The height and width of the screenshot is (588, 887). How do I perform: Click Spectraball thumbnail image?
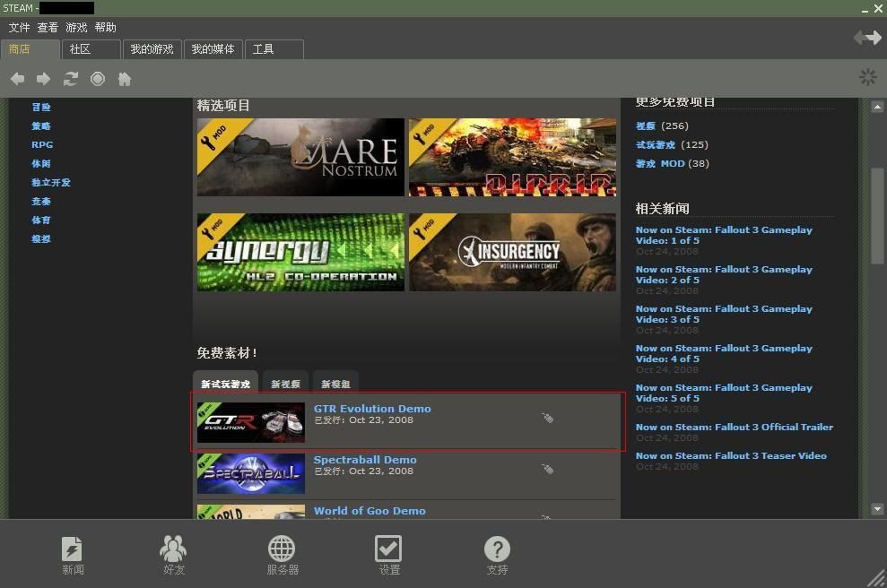click(250, 474)
